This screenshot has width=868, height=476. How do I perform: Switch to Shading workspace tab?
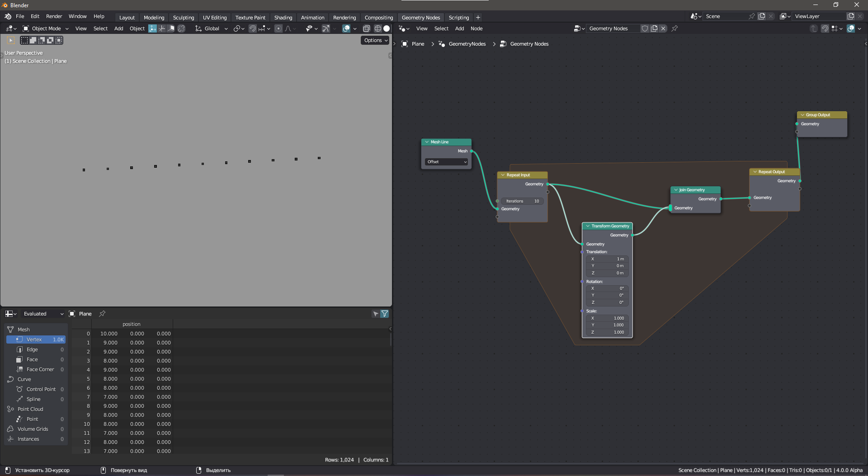pyautogui.click(x=283, y=18)
